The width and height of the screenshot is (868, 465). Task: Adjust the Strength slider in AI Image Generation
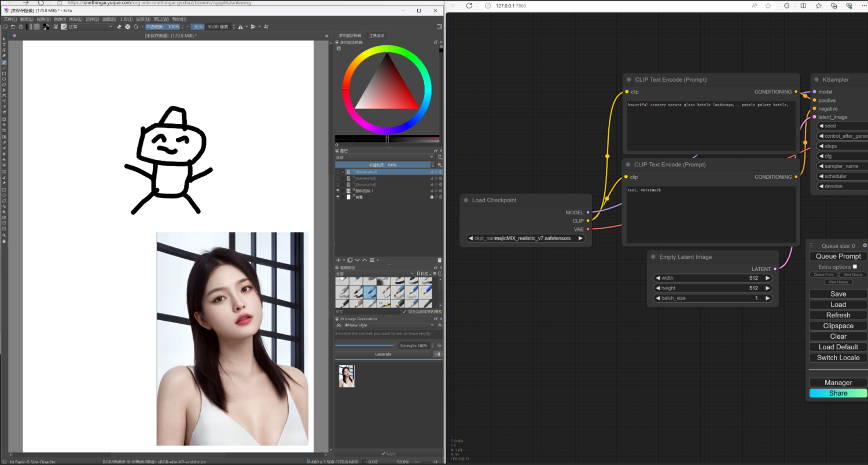click(365, 346)
